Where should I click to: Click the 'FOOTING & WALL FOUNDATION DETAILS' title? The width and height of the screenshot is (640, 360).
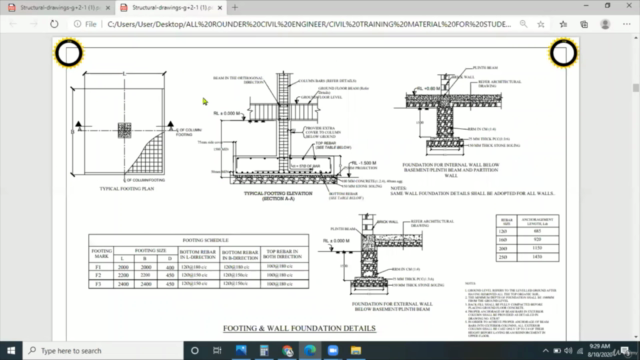[299, 328]
